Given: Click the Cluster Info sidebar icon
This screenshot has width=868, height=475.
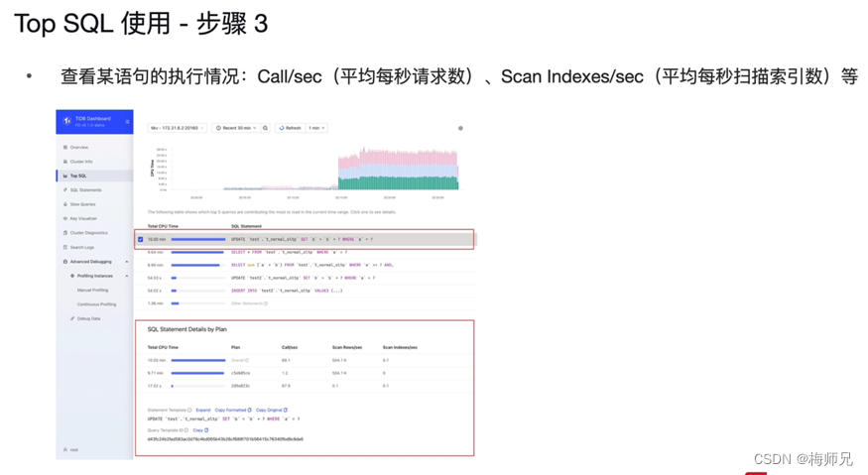Looking at the screenshot, I should [65, 162].
